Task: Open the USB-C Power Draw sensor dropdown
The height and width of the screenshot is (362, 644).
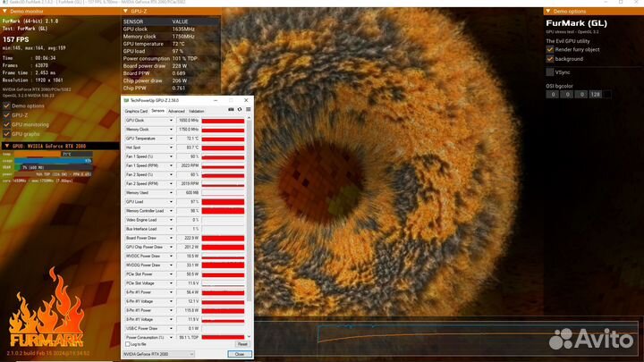Action: point(171,328)
